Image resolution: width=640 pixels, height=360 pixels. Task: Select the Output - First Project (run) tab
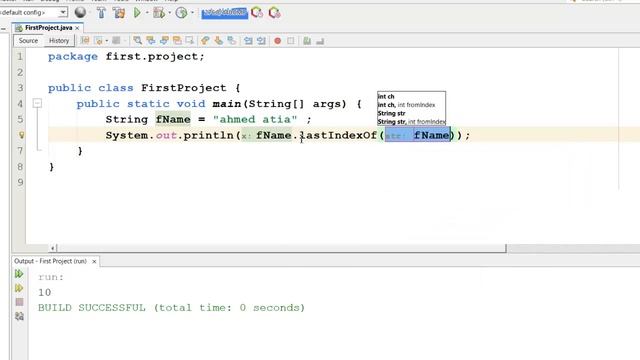tap(51, 261)
